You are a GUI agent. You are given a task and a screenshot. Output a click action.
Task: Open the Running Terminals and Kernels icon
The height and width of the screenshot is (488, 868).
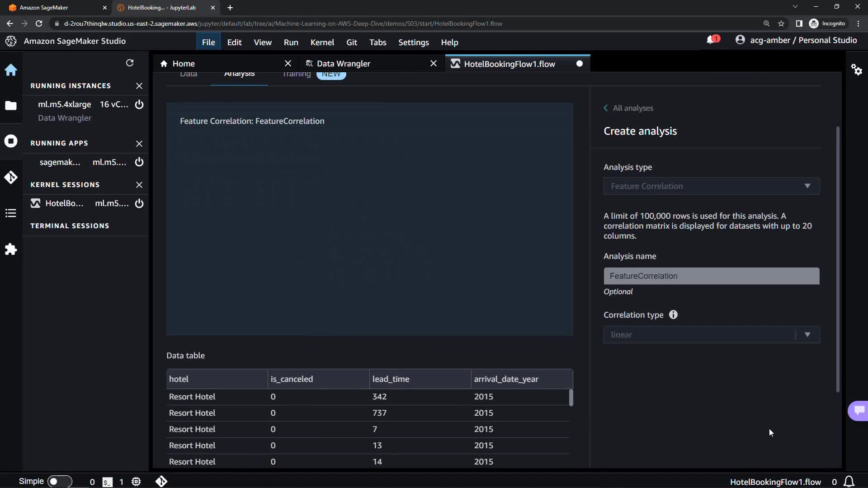coord(11,141)
